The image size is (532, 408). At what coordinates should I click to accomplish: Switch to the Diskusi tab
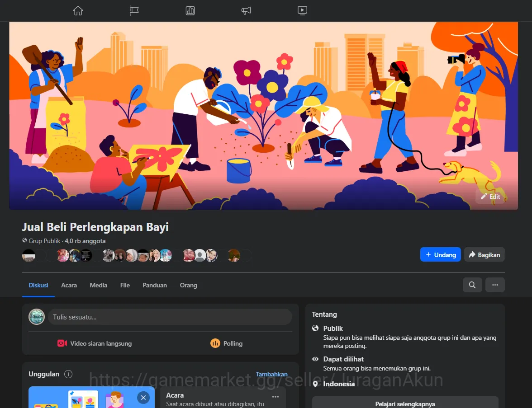[x=38, y=286]
